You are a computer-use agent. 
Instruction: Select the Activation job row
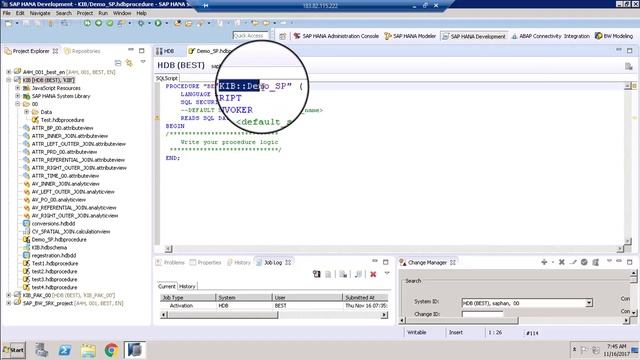(273, 306)
